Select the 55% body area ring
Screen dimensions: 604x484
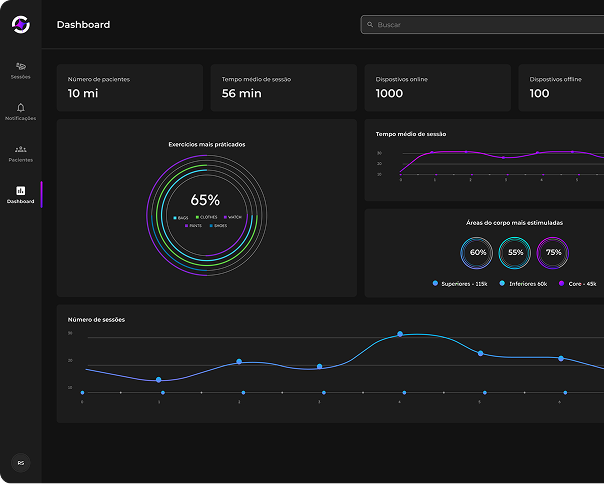(515, 253)
